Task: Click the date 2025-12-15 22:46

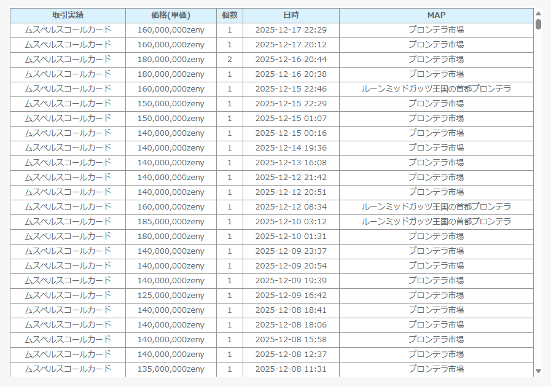Action: pos(291,89)
